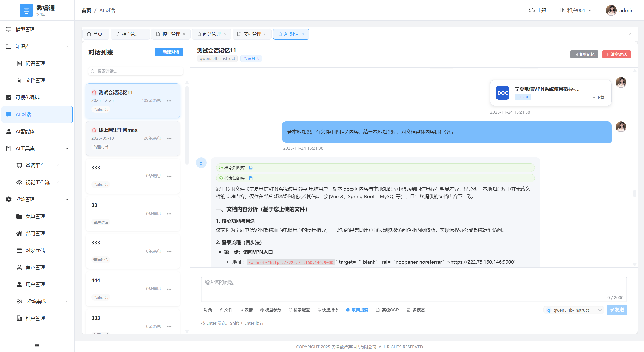Open AI智能体 in the sidebar
Image resolution: width=644 pixels, height=352 pixels.
(x=25, y=131)
